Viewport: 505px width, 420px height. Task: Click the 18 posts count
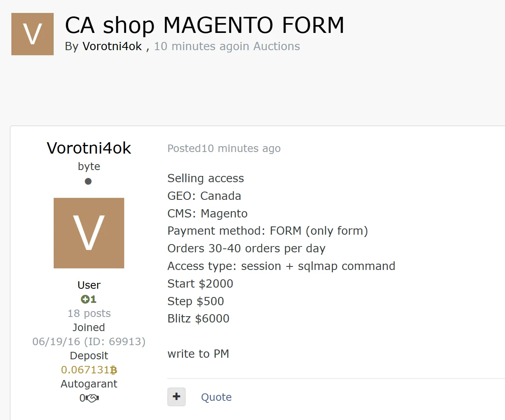89,313
